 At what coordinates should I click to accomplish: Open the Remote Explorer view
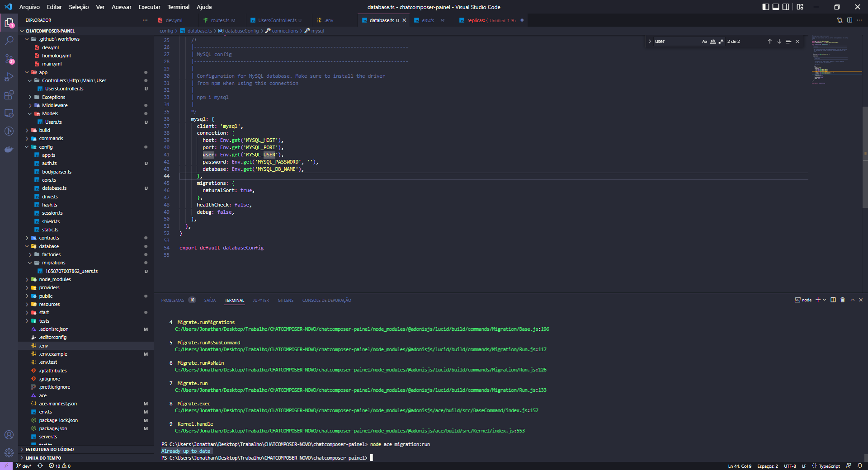pyautogui.click(x=9, y=113)
